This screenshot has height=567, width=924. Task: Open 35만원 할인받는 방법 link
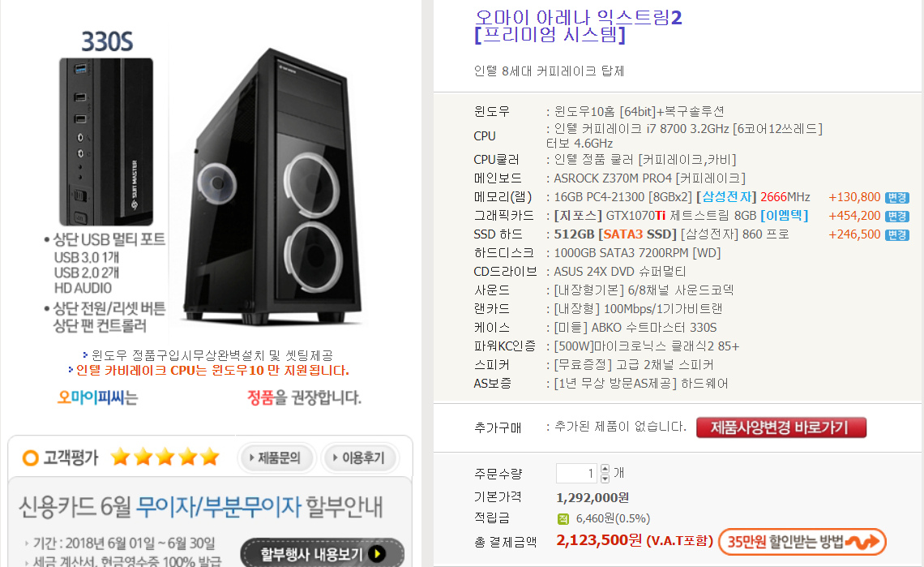(x=802, y=542)
